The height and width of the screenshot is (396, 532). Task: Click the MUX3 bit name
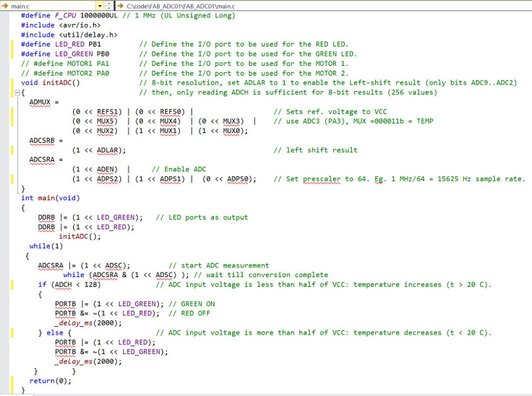pyautogui.click(x=231, y=122)
